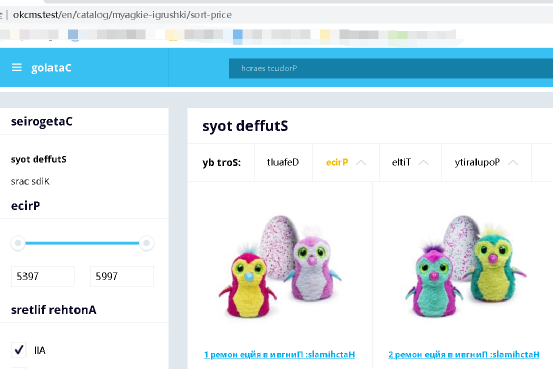The width and height of the screenshot is (553, 369).
Task: Select the ytiralupoP sort option
Action: tap(477, 162)
